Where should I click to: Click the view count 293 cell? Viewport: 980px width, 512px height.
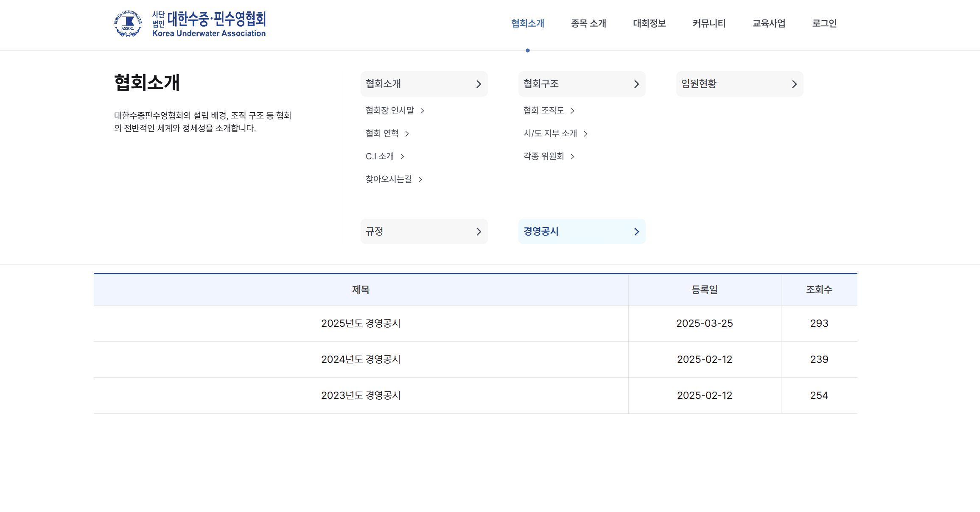[819, 323]
